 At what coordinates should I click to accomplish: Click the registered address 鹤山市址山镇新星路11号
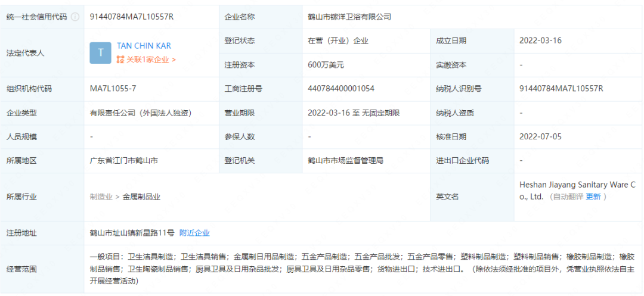[132, 233]
